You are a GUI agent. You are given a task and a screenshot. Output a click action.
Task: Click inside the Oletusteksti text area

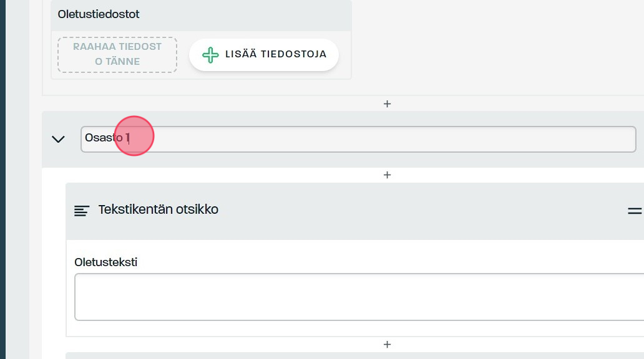359,297
